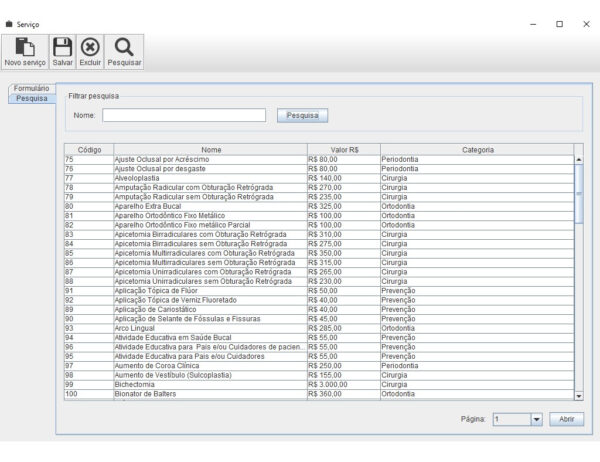Switch to the Formulário tab
The width and height of the screenshot is (600, 462).
pos(32,88)
